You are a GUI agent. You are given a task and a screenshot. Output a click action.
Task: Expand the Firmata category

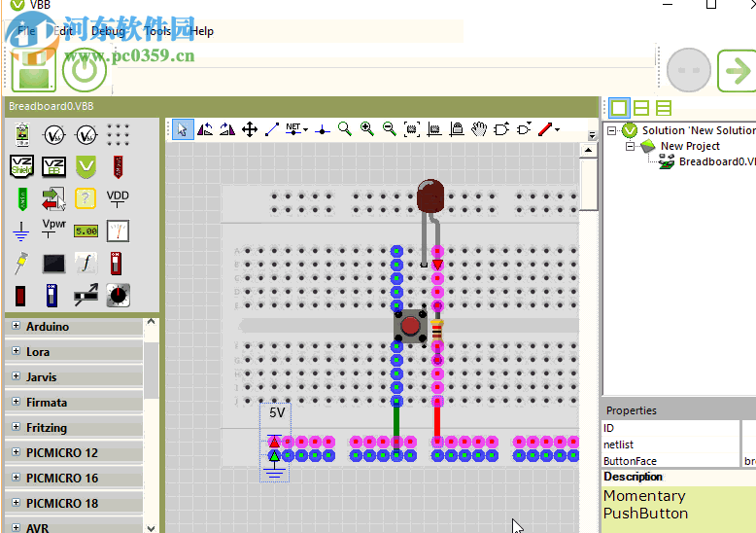coord(16,401)
